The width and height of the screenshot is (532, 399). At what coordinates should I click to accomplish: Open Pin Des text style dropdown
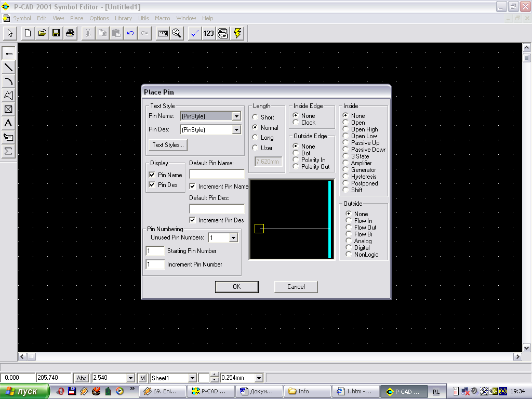[236, 129]
